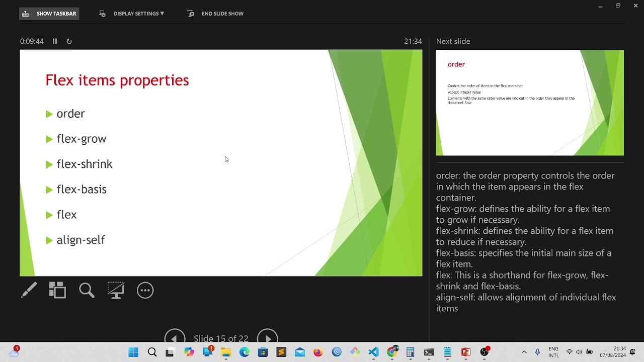Go to the previous slide

click(175, 337)
